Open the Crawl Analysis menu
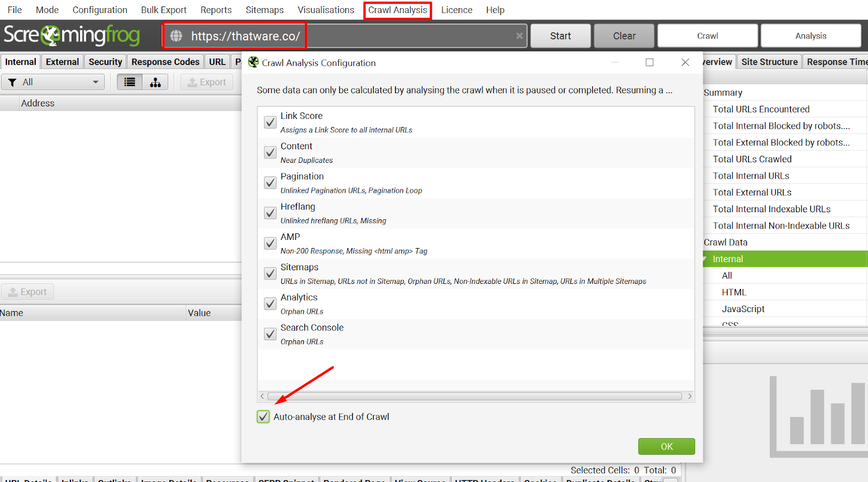This screenshot has width=868, height=482. (x=398, y=10)
